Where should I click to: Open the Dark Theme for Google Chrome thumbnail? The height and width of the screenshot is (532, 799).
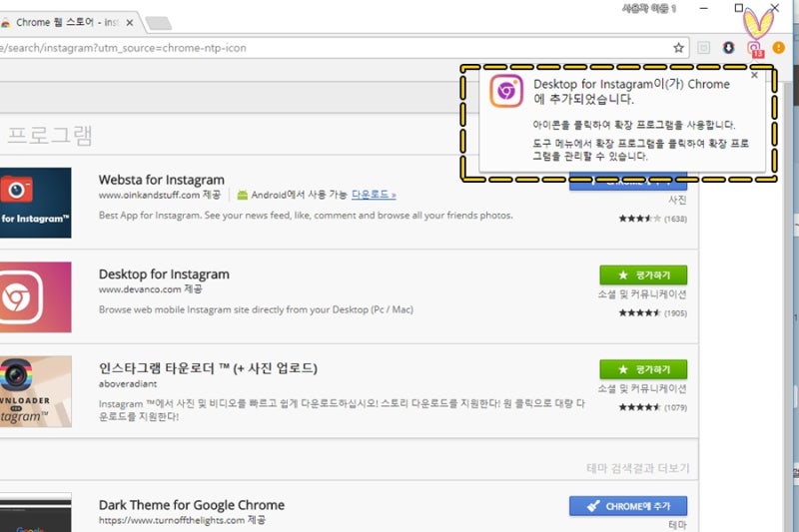coord(36,512)
